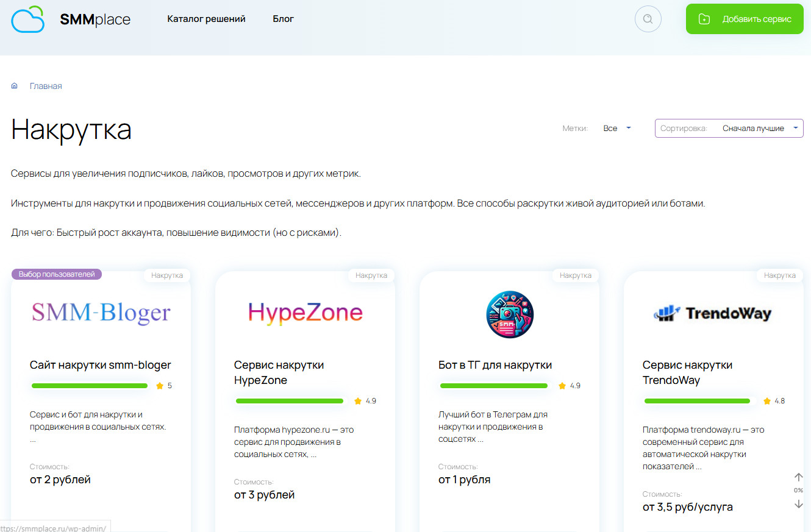The height and width of the screenshot is (532, 811).
Task: Click the TrendoWay green rating bar
Action: 697,401
